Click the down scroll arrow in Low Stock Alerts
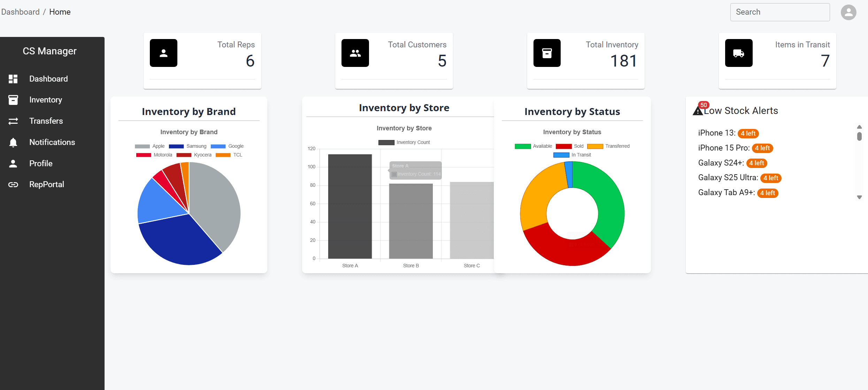The image size is (868, 390). [x=860, y=197]
